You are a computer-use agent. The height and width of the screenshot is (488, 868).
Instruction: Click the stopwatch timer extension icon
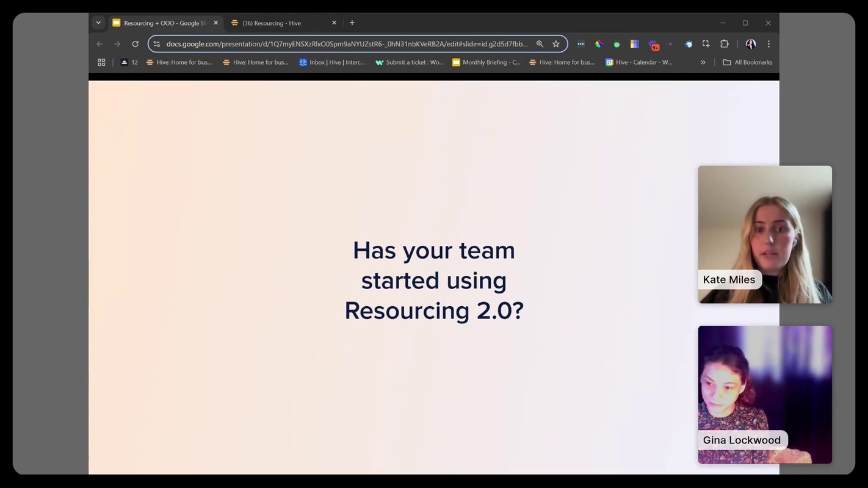[x=689, y=43]
